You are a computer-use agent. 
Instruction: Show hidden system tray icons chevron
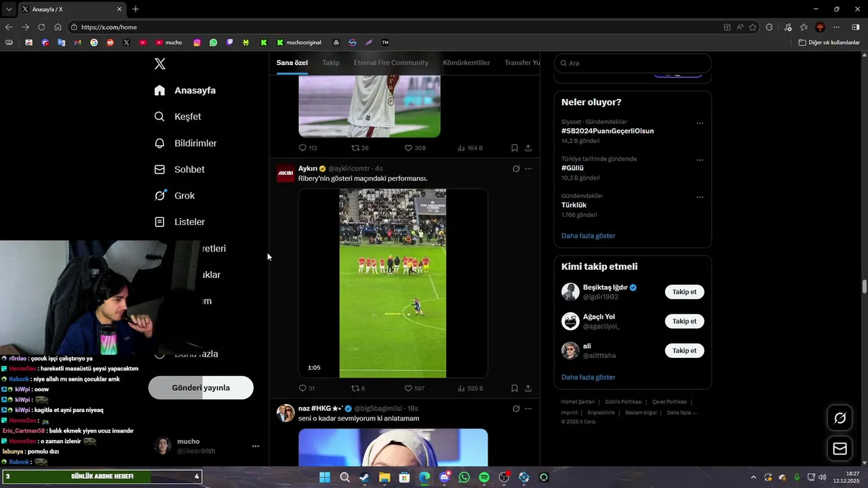(x=754, y=477)
